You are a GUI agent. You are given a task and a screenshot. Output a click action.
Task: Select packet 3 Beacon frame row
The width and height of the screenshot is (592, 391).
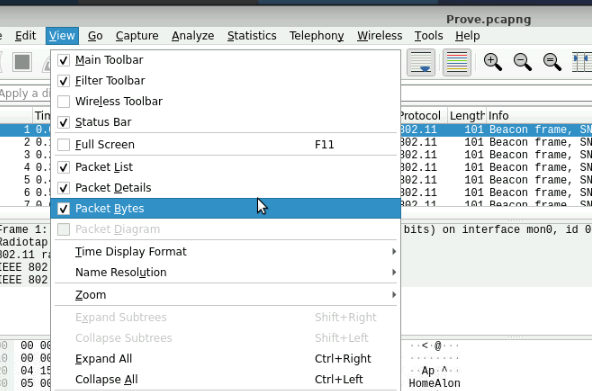496,155
